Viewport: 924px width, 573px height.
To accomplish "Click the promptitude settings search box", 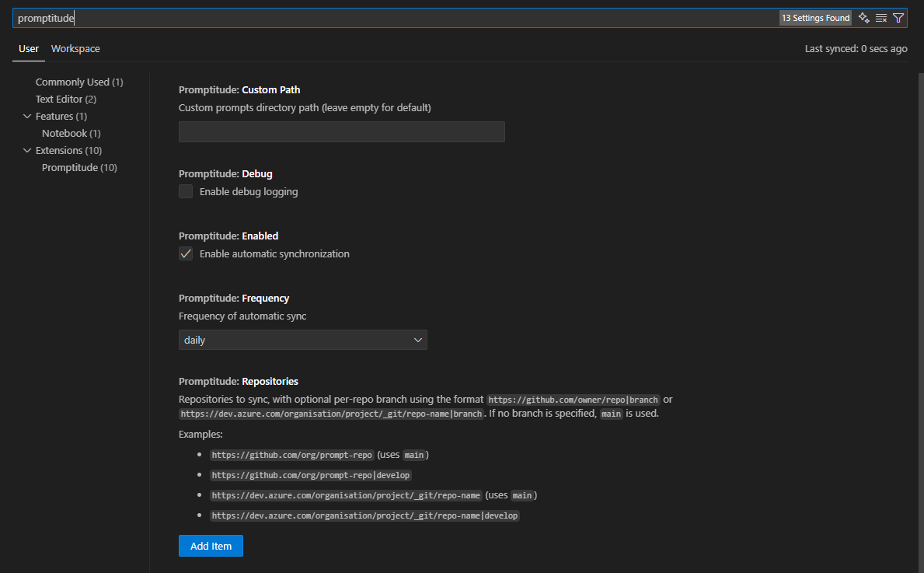I will pyautogui.click(x=389, y=18).
